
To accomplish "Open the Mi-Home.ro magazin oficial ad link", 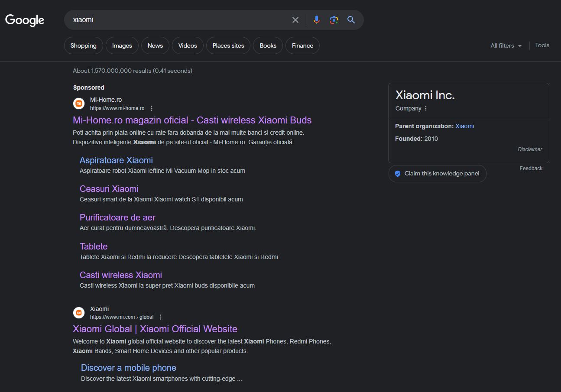I will 192,120.
